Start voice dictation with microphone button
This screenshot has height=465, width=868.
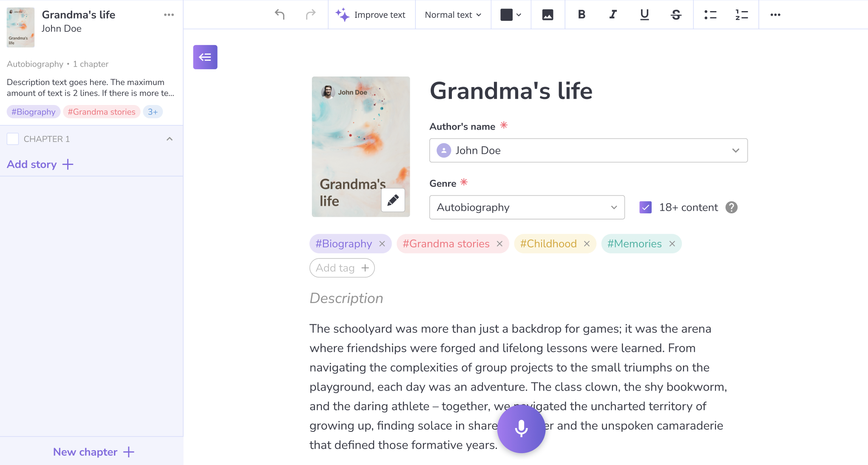521,428
